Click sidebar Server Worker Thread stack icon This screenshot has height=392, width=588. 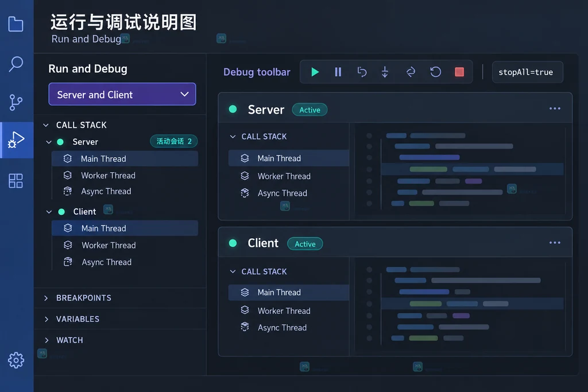coord(68,175)
